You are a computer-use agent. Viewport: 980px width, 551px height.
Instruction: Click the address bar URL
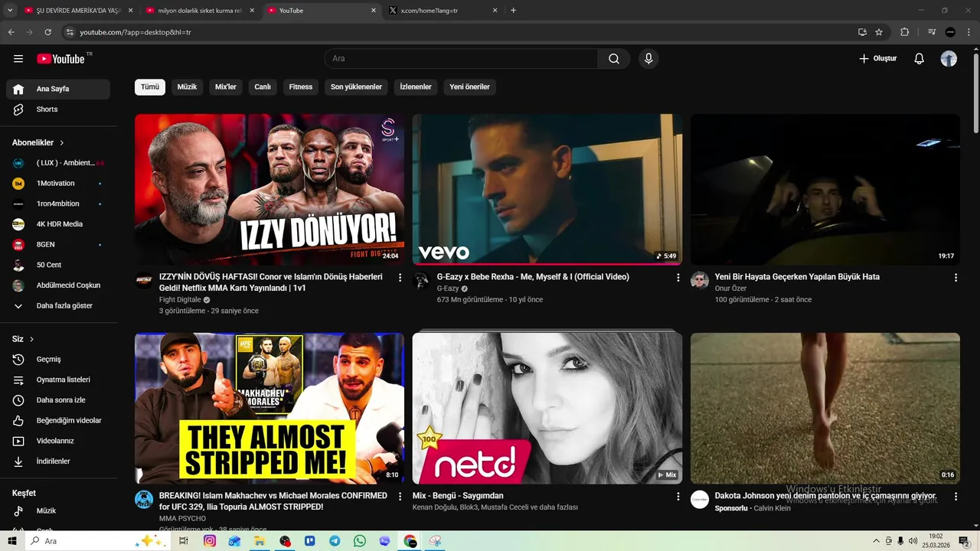[x=136, y=32]
